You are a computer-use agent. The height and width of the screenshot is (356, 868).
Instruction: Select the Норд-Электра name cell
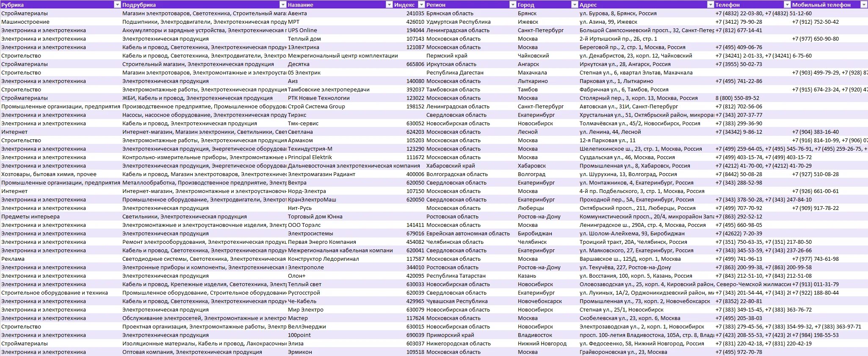(x=340, y=191)
